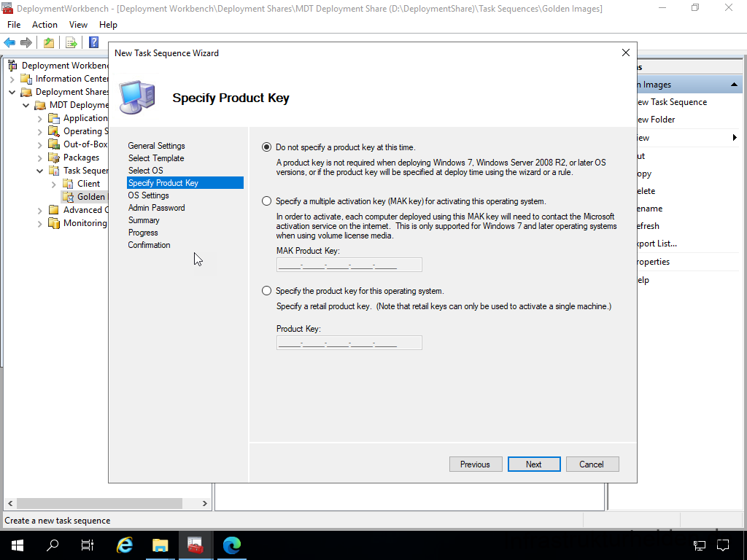Image resolution: width=747 pixels, height=560 pixels.
Task: Select the Golden Images folder icon
Action: tap(68, 197)
